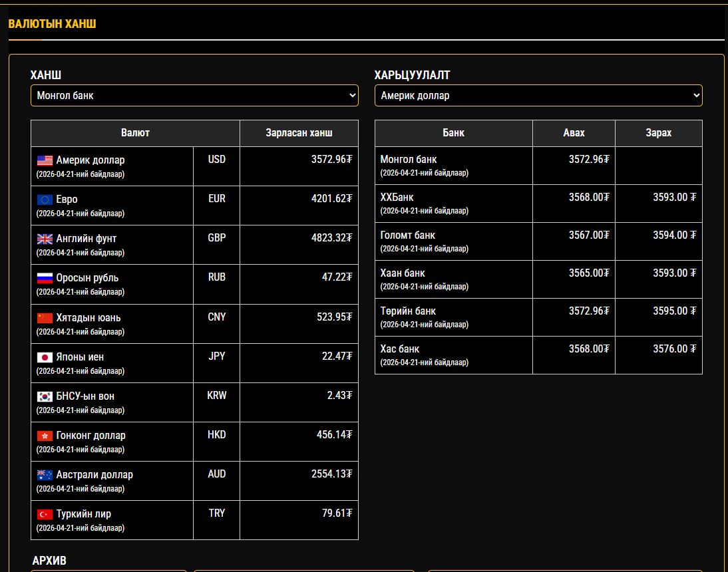Click the Russian flag icon
Screen dimensions: 728x572
(x=45, y=278)
